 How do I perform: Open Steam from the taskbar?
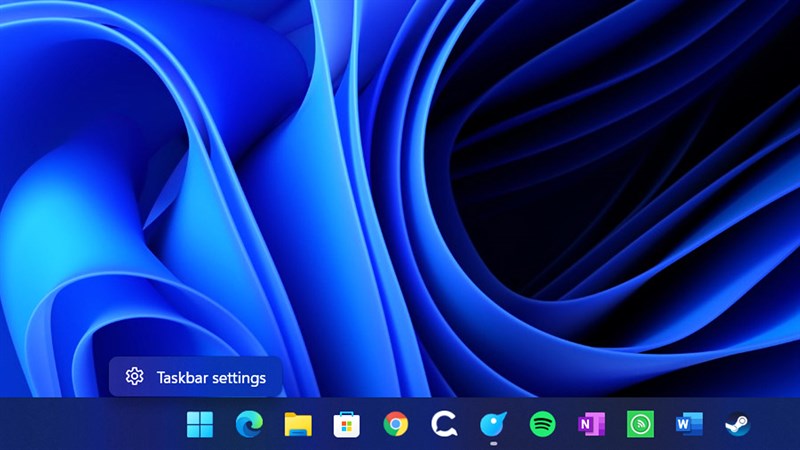pyautogui.click(x=738, y=425)
